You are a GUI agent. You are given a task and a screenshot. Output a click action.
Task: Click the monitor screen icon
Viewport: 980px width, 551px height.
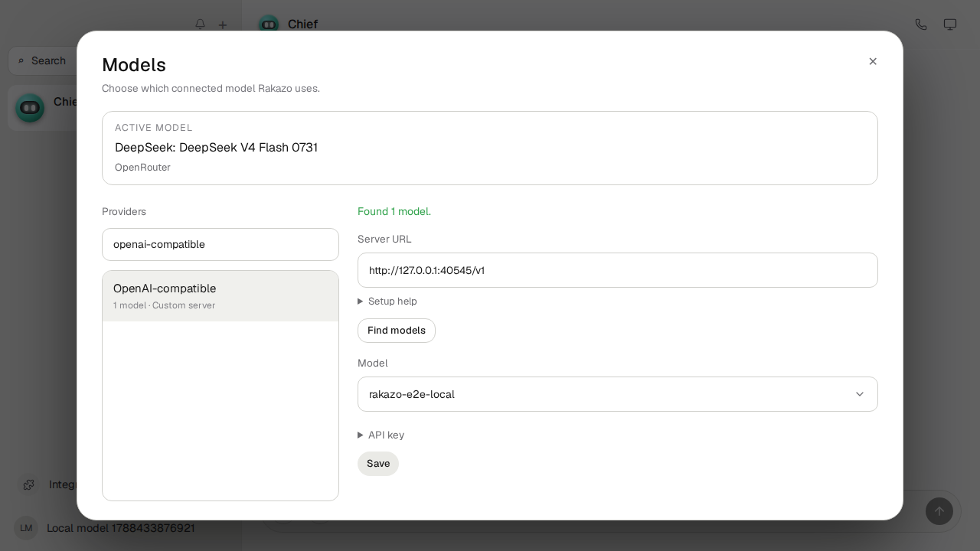click(x=950, y=24)
